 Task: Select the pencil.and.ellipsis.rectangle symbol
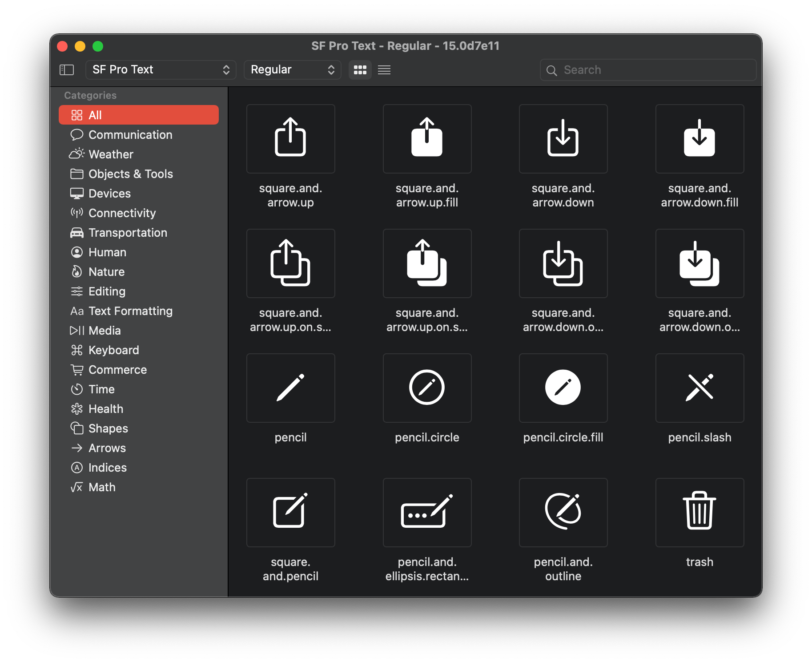(427, 513)
